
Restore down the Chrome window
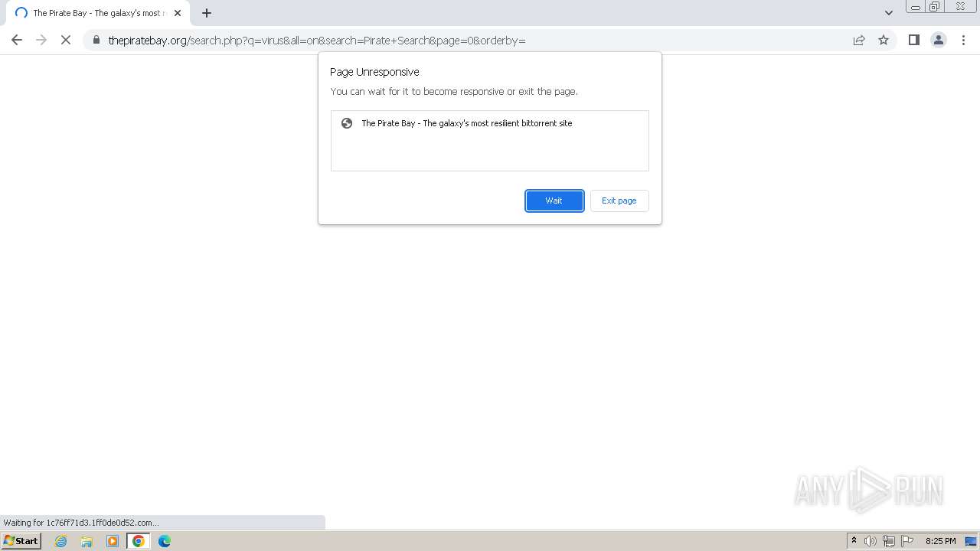[x=935, y=7]
